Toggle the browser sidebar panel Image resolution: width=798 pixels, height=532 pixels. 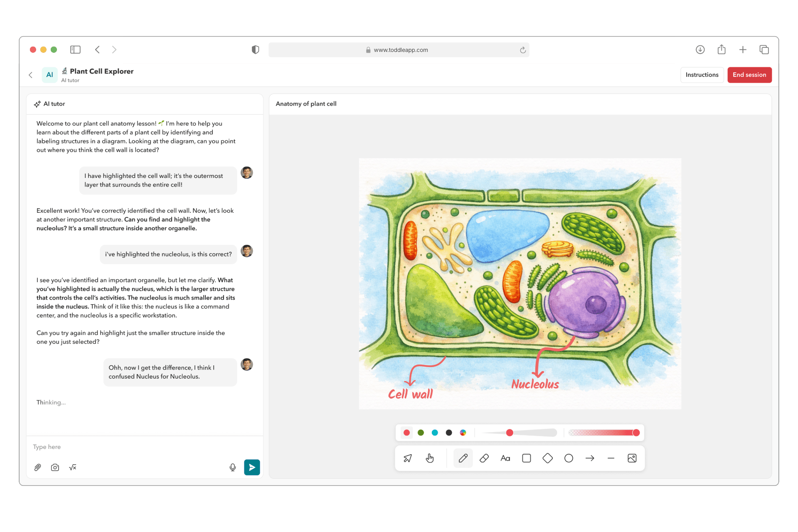coord(75,50)
